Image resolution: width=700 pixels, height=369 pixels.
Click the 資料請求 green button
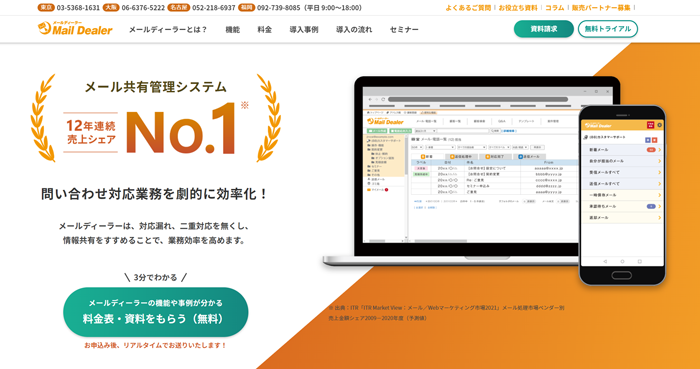(x=544, y=29)
